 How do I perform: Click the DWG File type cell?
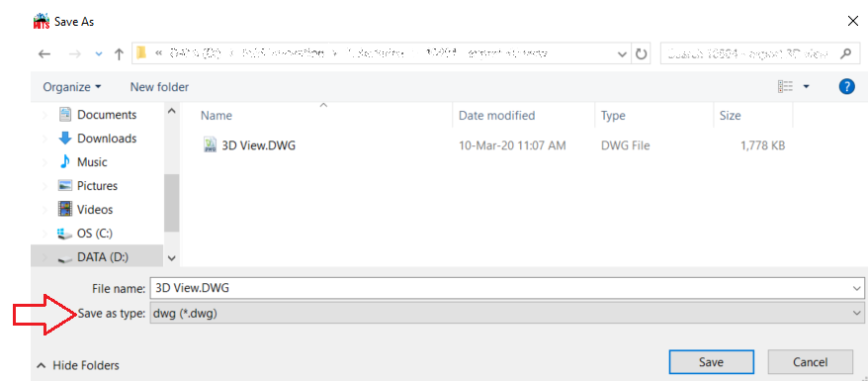click(x=626, y=145)
